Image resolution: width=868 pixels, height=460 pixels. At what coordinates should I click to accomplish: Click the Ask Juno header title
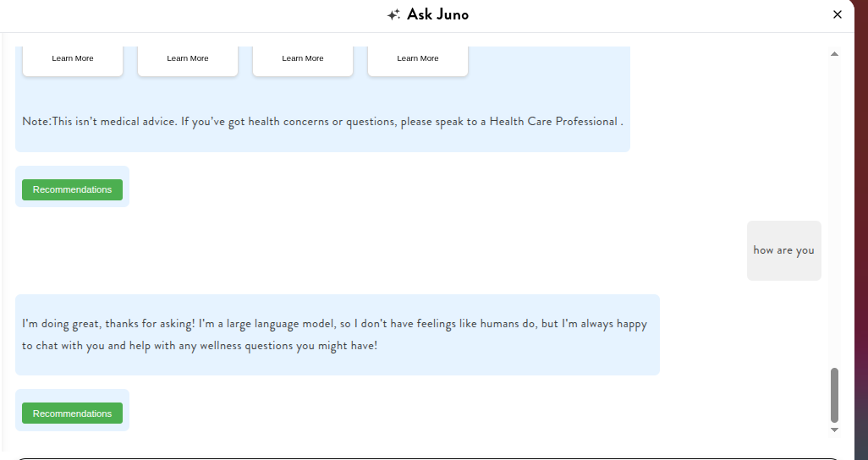tap(437, 14)
